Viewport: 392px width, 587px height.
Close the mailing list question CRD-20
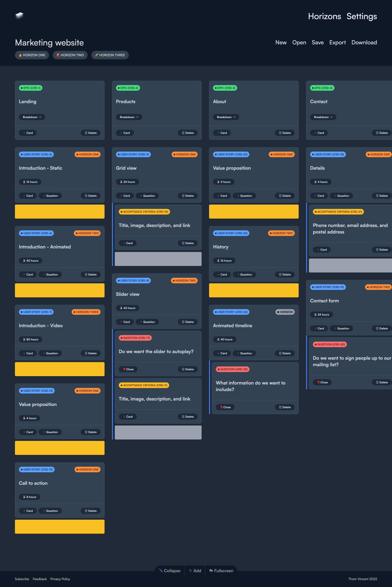tap(322, 382)
